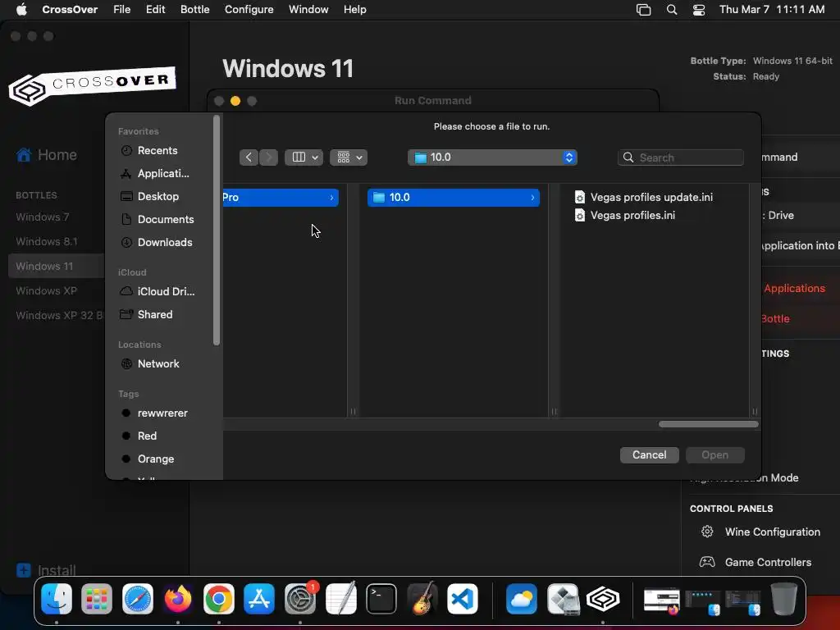Select iCloud Drive in the sidebar

point(166,291)
